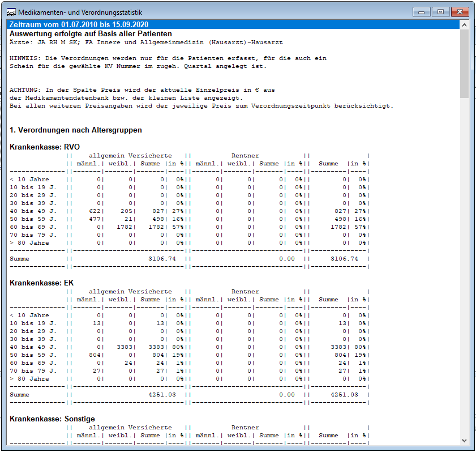Click heading '1. Verordnungen nach Altersgruppen'

pos(76,130)
